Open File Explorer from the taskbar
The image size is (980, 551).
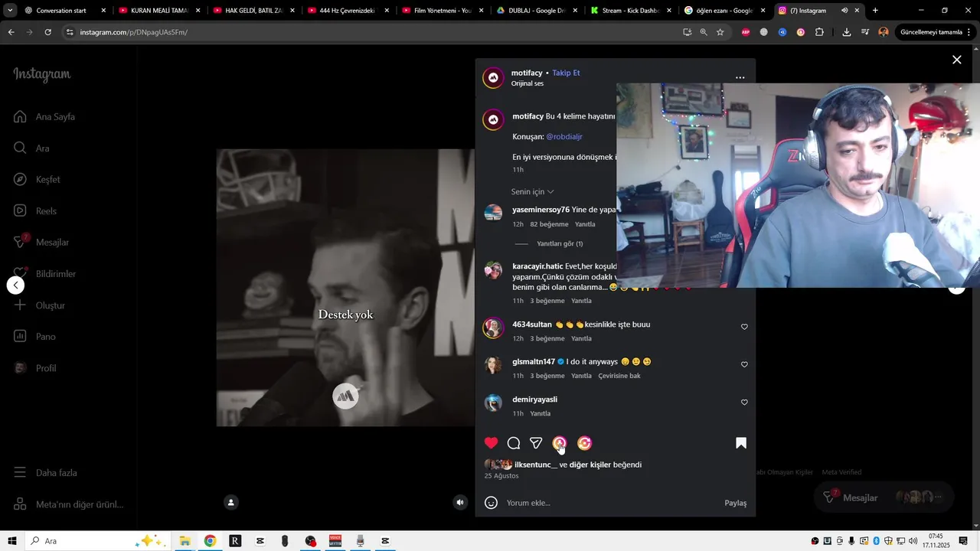pos(185,541)
